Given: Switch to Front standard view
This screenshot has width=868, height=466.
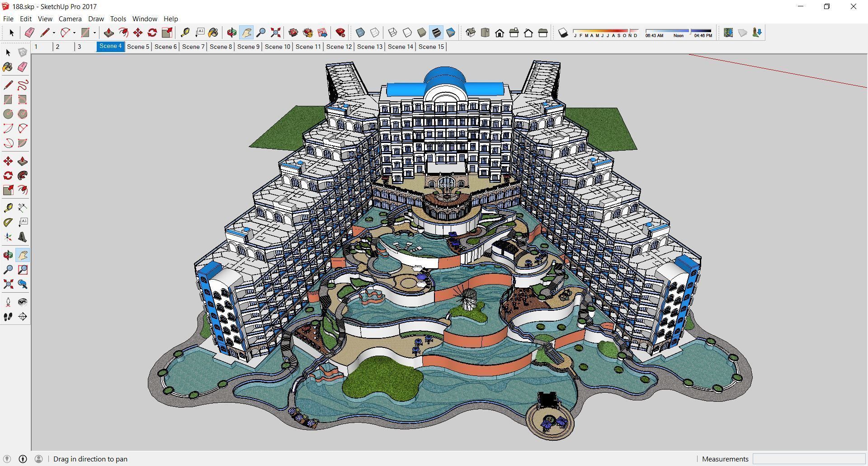Looking at the screenshot, I should [500, 33].
